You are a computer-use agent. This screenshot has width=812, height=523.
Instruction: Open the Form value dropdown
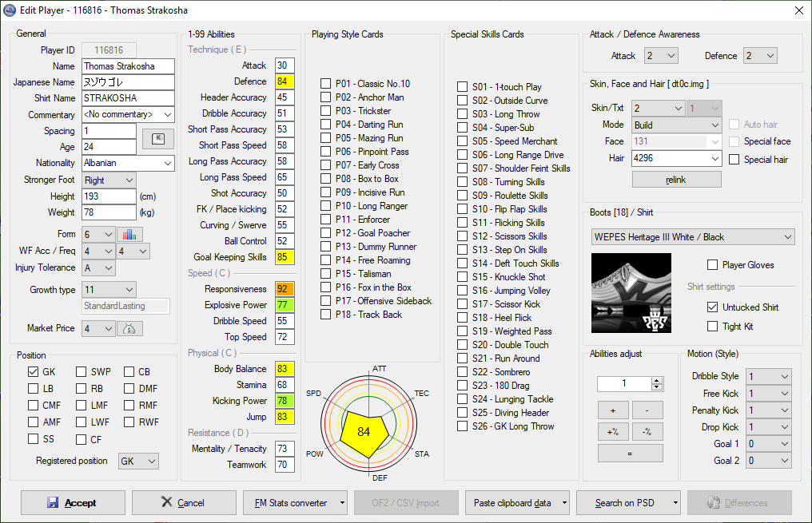[x=98, y=234]
